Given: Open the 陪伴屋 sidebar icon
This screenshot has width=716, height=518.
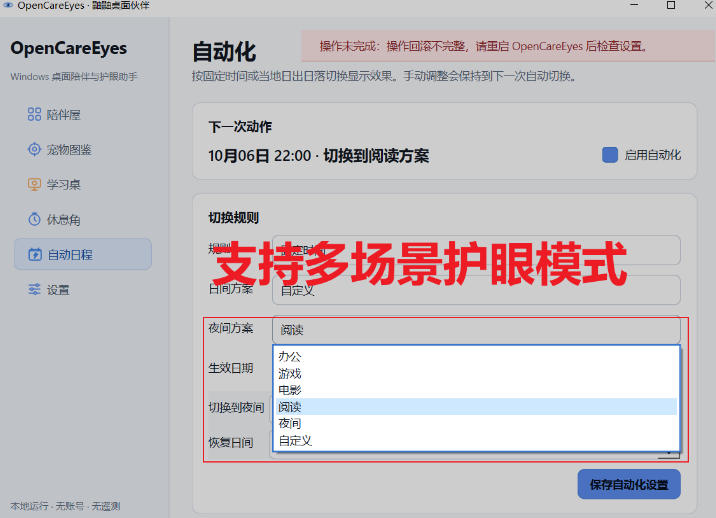Looking at the screenshot, I should click(x=34, y=114).
